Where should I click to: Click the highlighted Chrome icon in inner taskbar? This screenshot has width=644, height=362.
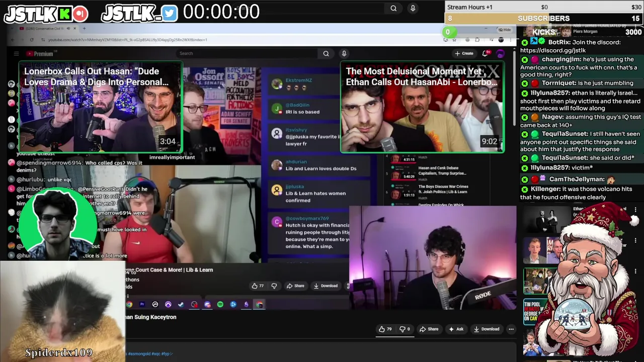[x=259, y=304]
